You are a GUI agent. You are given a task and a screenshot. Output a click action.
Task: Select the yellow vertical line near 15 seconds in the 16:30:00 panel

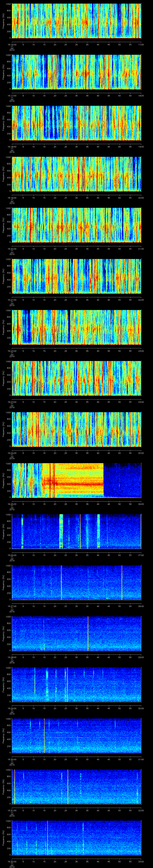[44, 736]
